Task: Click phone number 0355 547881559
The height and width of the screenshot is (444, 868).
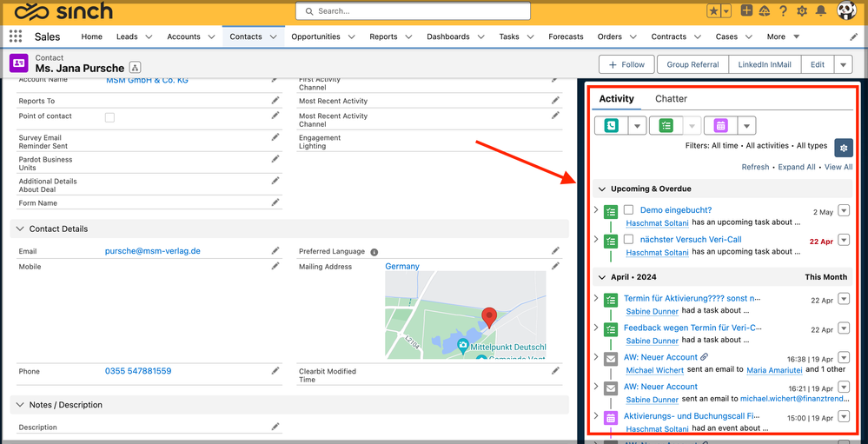Action: tap(138, 371)
